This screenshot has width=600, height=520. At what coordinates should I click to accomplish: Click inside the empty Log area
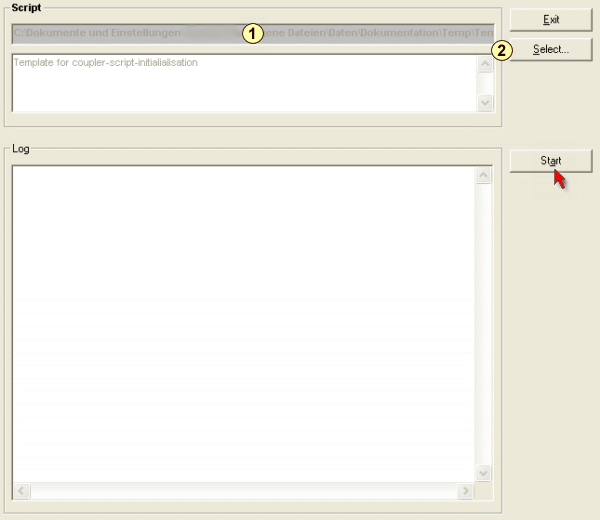(243, 324)
